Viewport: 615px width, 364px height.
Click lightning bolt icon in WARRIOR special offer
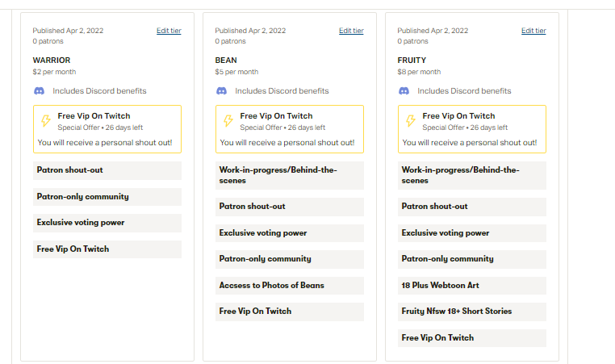pos(45,121)
